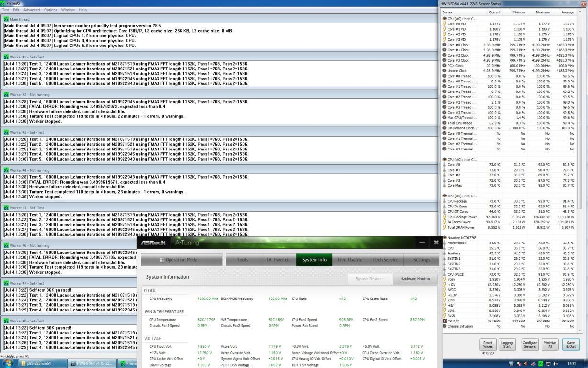Open the Edit menu in Prime95

16,10
